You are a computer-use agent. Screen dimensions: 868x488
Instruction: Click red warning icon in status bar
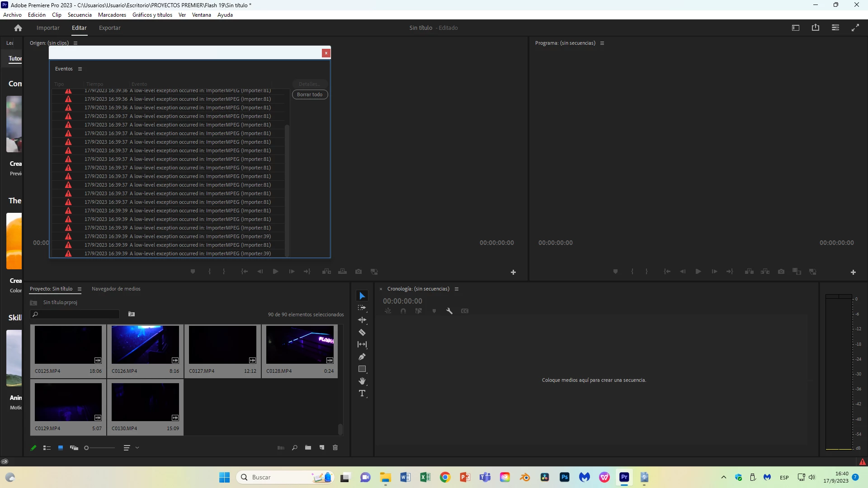[x=862, y=462]
